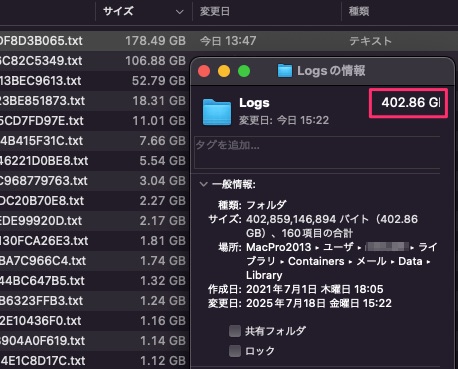The width and height of the screenshot is (458, 369).
Task: Click the 52.79 GB size cell
Action: point(159,81)
